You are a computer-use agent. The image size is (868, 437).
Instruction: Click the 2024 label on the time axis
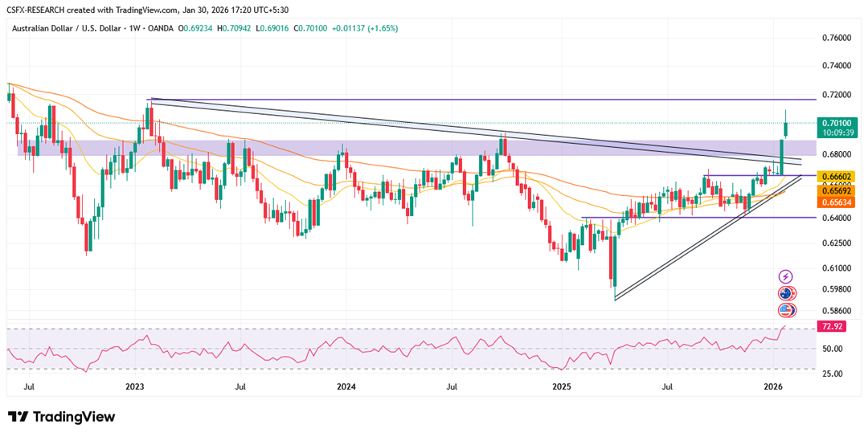pyautogui.click(x=346, y=386)
